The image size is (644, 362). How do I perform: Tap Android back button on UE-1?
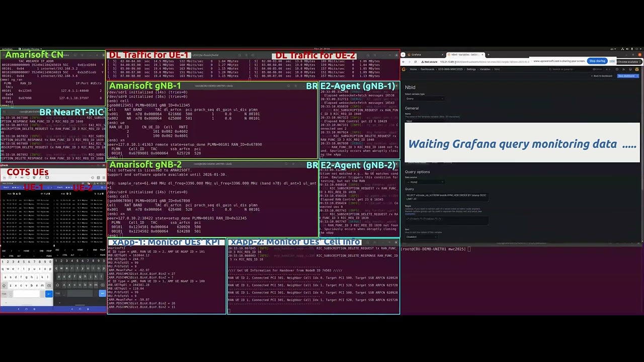[19, 309]
